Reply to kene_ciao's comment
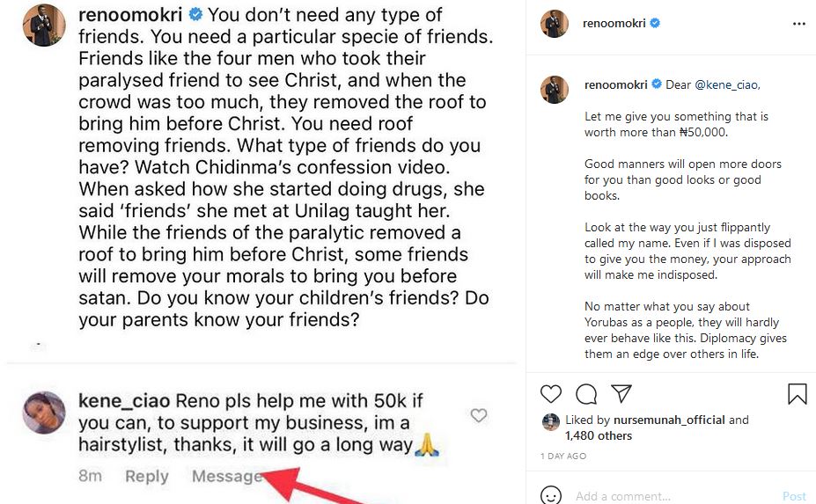This screenshot has width=816, height=504. (146, 476)
